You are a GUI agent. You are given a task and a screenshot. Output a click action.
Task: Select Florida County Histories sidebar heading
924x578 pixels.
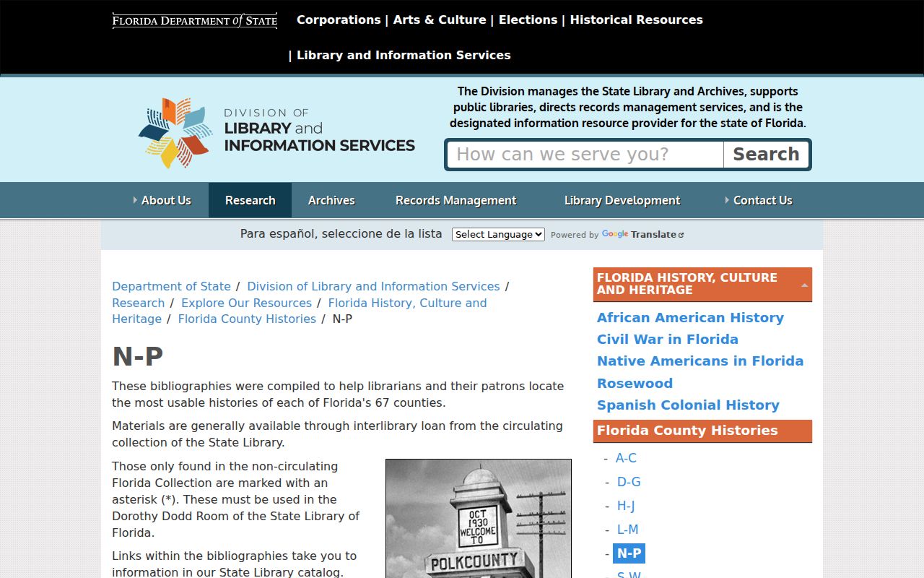(x=702, y=431)
